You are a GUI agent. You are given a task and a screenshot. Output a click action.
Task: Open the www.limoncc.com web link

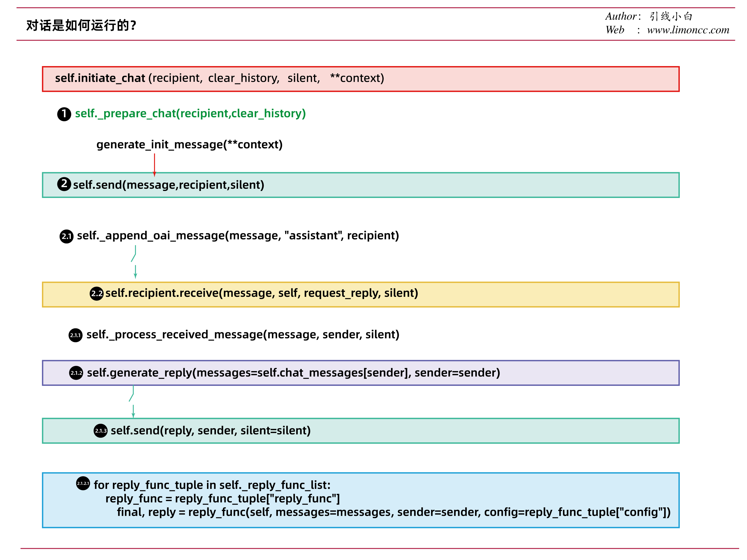(688, 30)
